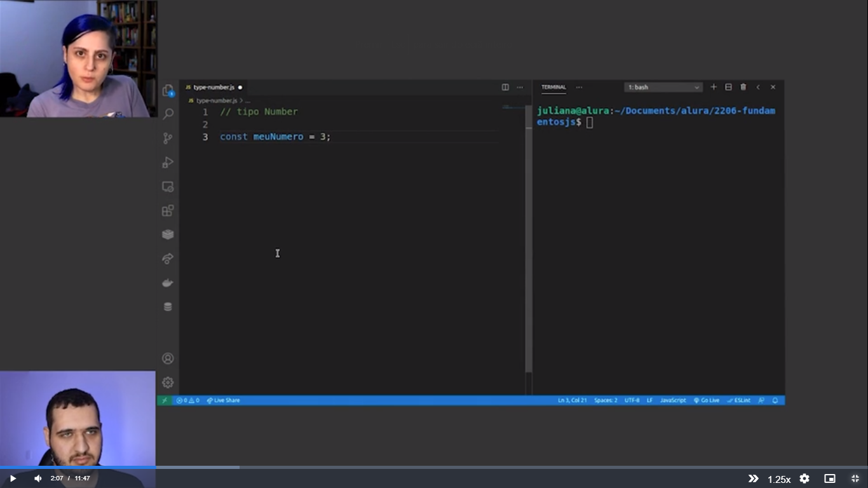Split the terminal pane
The height and width of the screenshot is (488, 868).
[728, 87]
